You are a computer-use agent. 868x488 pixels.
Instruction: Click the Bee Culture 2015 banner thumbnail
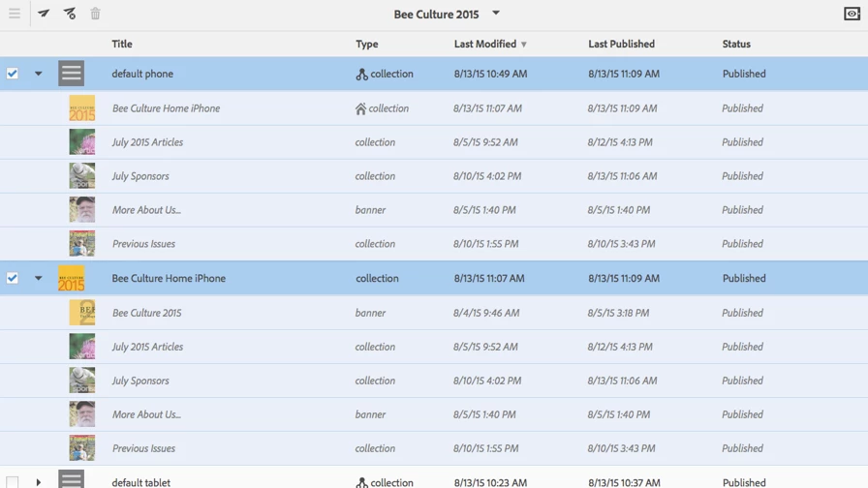click(x=82, y=312)
